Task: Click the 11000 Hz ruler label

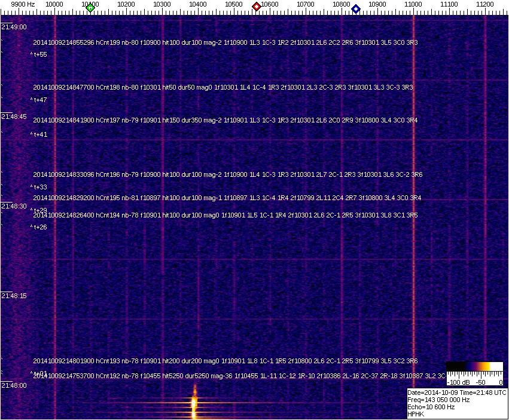Action: click(x=413, y=4)
